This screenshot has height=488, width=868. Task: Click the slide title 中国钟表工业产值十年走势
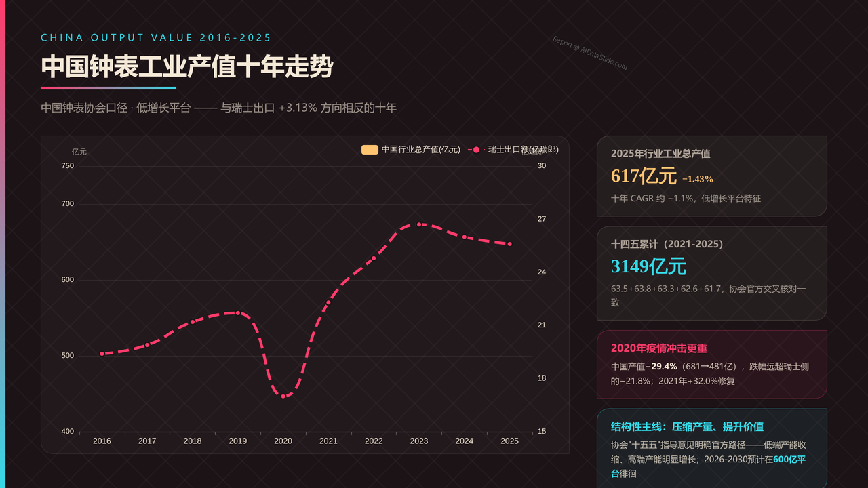187,67
